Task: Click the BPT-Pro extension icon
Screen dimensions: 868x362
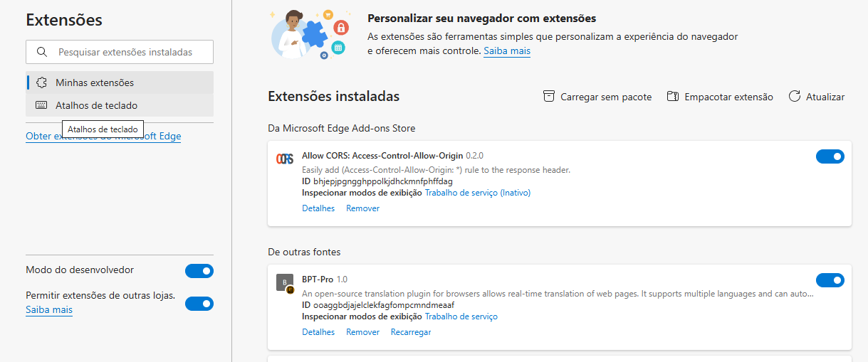Action: 285,282
